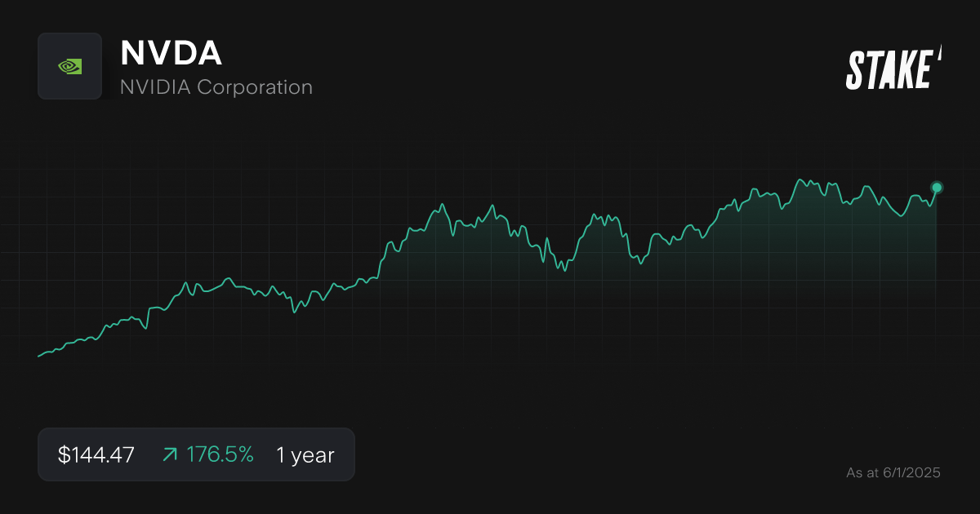Click the As at 6/1/2025 timestamp link
This screenshot has height=514, width=980.
893,472
